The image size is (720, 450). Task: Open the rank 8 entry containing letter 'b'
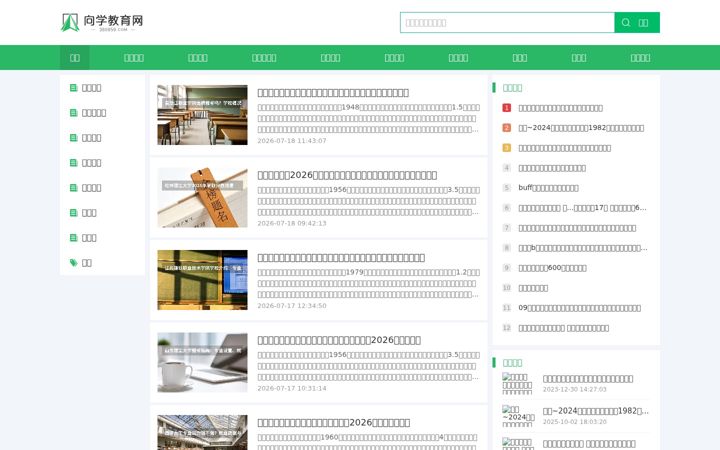[583, 248]
